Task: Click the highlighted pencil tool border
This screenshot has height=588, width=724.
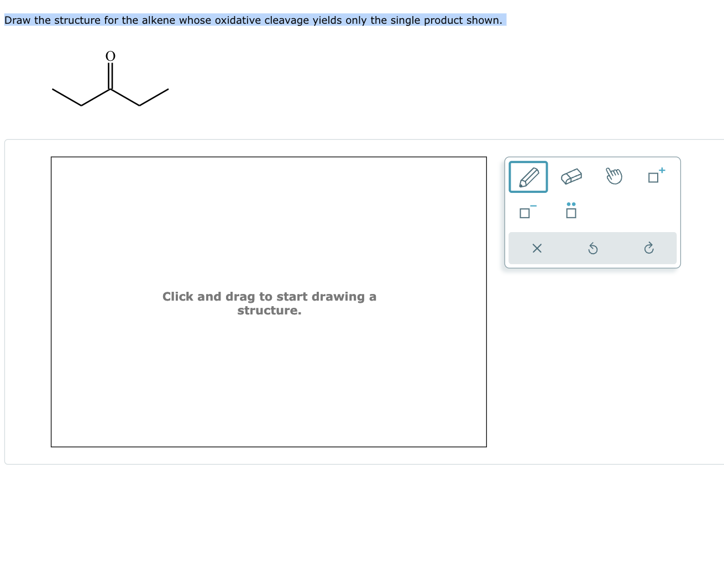Action: pyautogui.click(x=528, y=163)
